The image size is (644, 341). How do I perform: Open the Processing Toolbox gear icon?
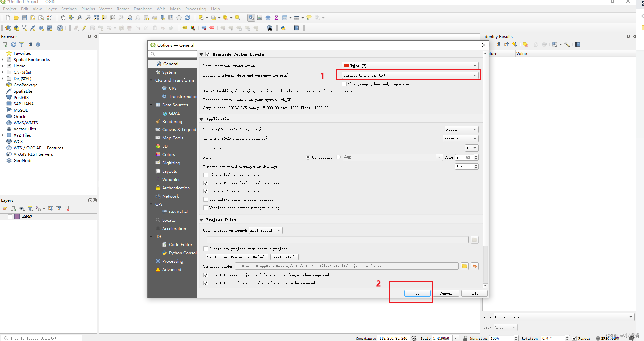tap(268, 18)
